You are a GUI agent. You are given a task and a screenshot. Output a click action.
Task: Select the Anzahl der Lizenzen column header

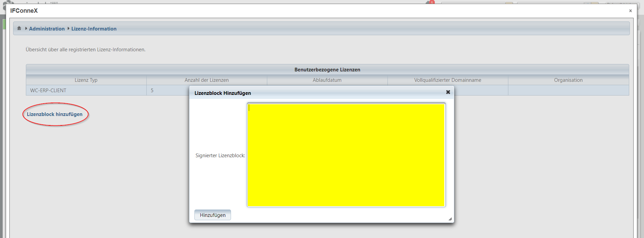(x=206, y=80)
